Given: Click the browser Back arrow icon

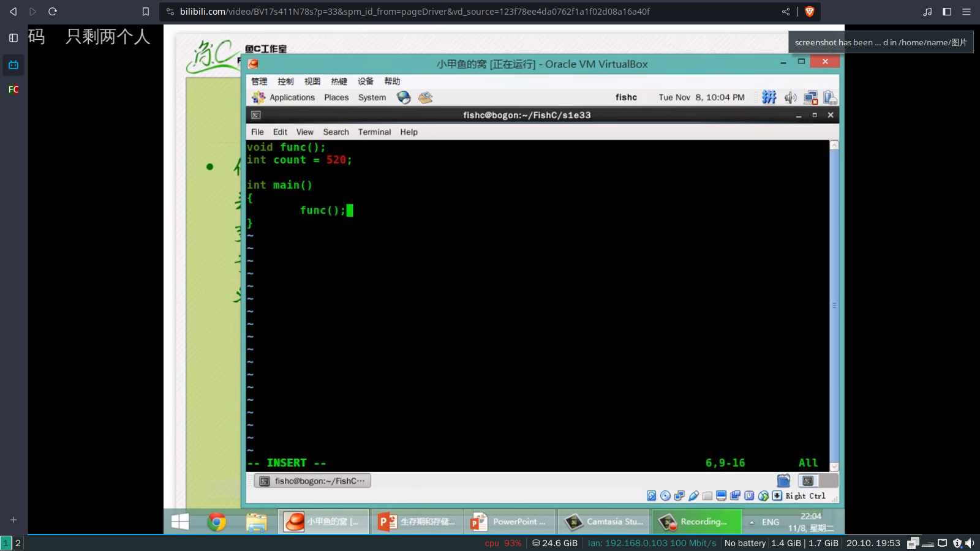Looking at the screenshot, I should tap(13, 12).
